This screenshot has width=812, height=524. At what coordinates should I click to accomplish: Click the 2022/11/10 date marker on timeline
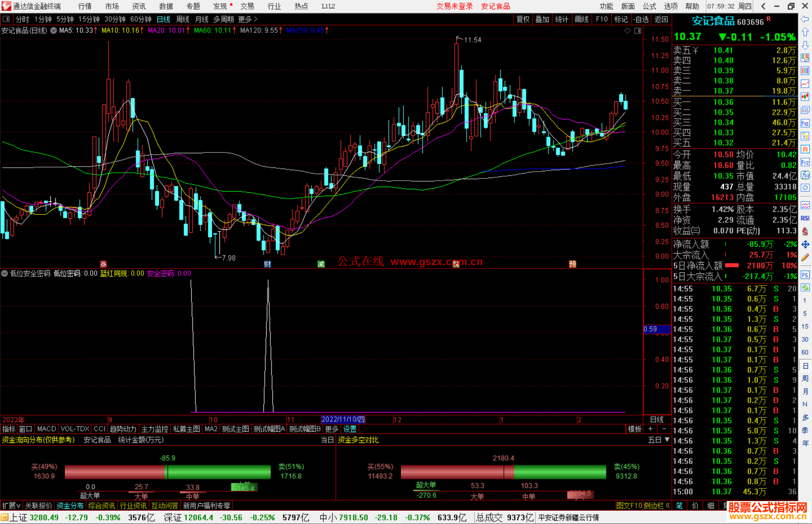click(343, 419)
